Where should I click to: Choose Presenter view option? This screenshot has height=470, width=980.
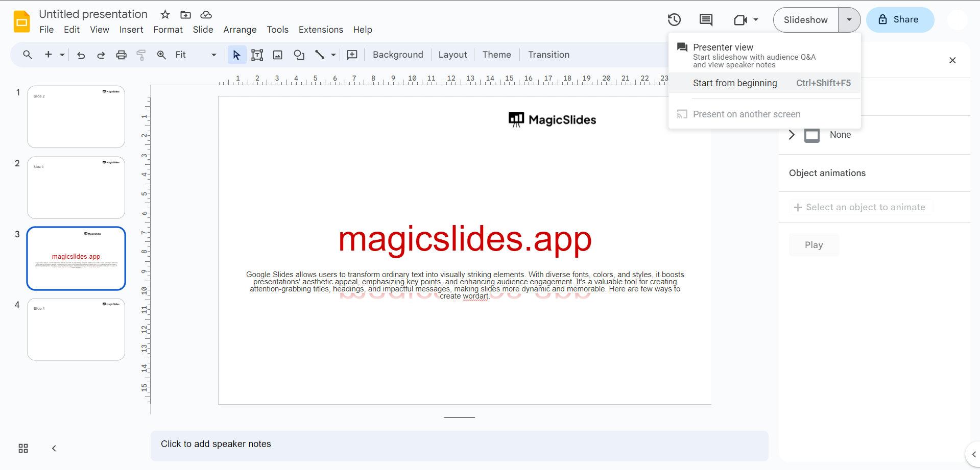coord(764,55)
